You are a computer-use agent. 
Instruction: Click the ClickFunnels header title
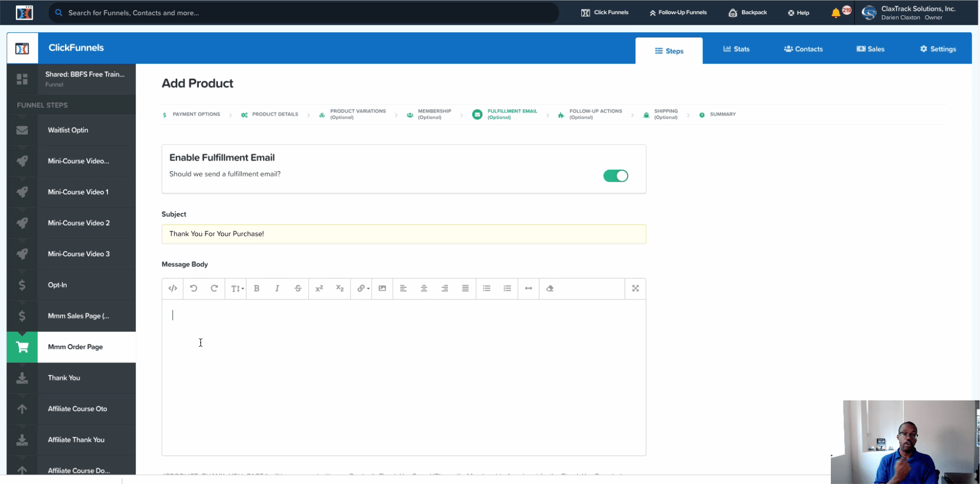coord(76,48)
